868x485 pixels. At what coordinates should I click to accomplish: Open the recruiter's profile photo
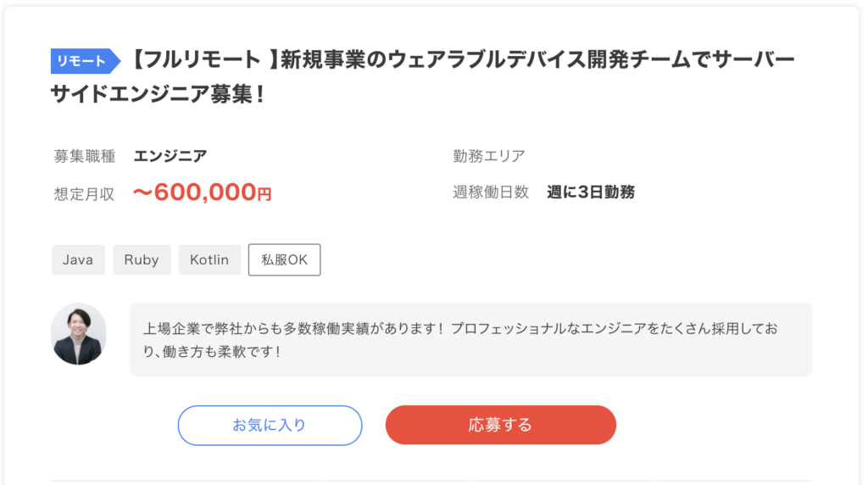79,334
